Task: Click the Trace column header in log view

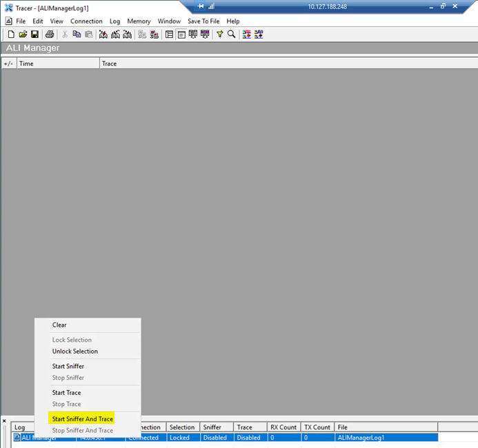Action: tap(288, 63)
